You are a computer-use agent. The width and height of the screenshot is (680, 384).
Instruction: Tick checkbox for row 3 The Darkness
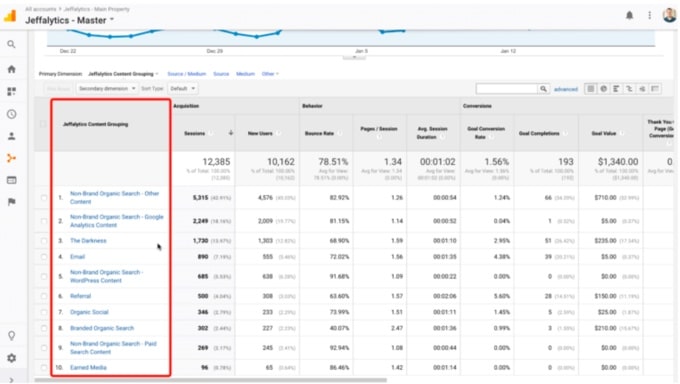click(x=44, y=241)
